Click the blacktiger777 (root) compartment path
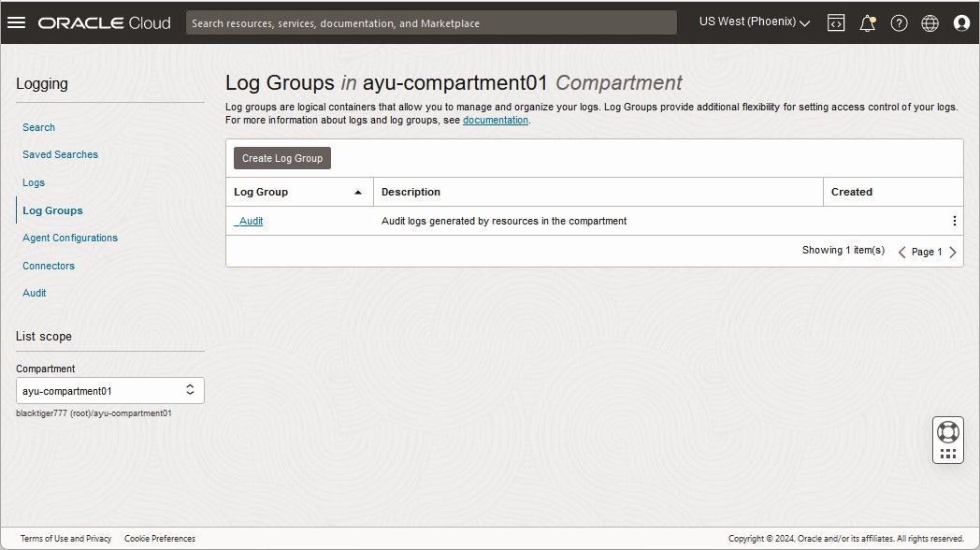The image size is (980, 550). tap(94, 413)
